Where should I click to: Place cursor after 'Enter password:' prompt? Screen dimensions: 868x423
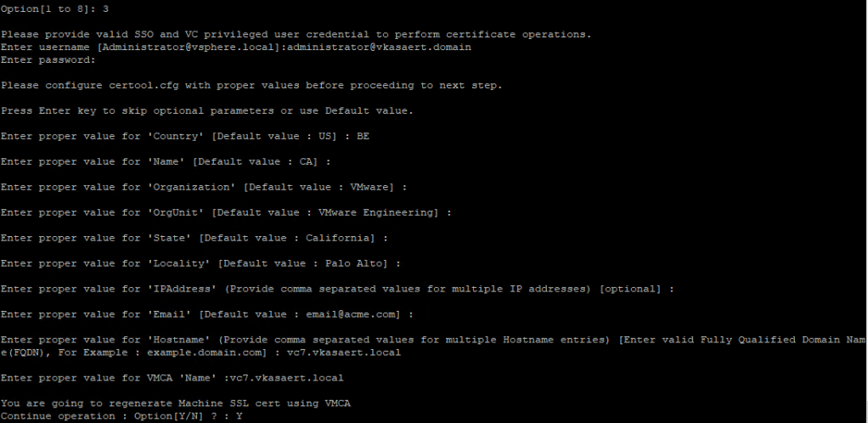[x=100, y=60]
